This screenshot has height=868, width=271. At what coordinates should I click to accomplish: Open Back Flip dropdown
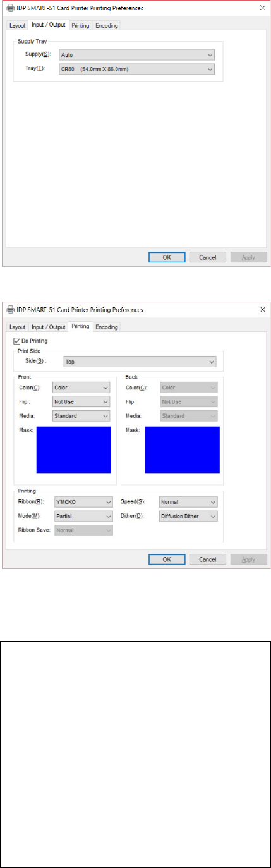(190, 402)
